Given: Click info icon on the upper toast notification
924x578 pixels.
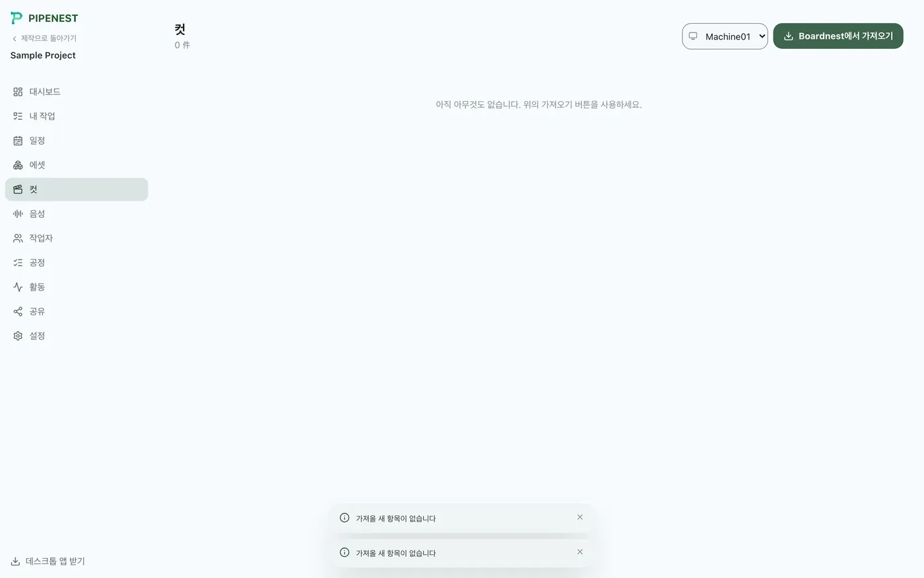Looking at the screenshot, I should 345,518.
